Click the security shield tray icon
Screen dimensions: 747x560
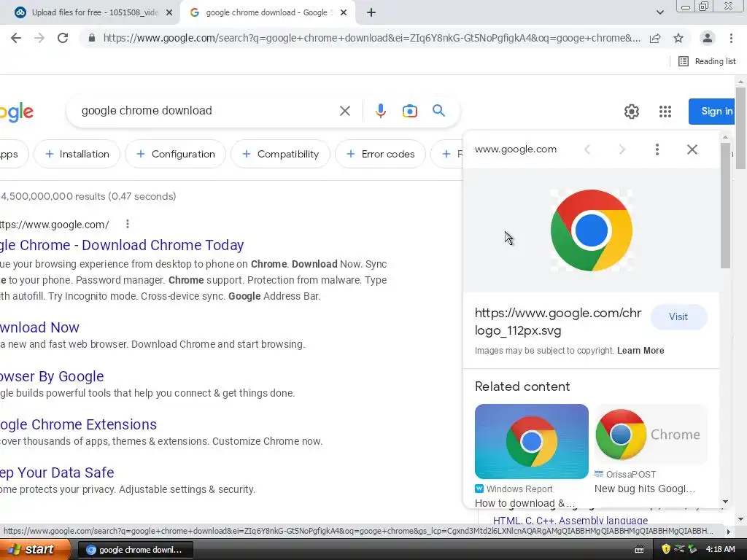click(666, 549)
